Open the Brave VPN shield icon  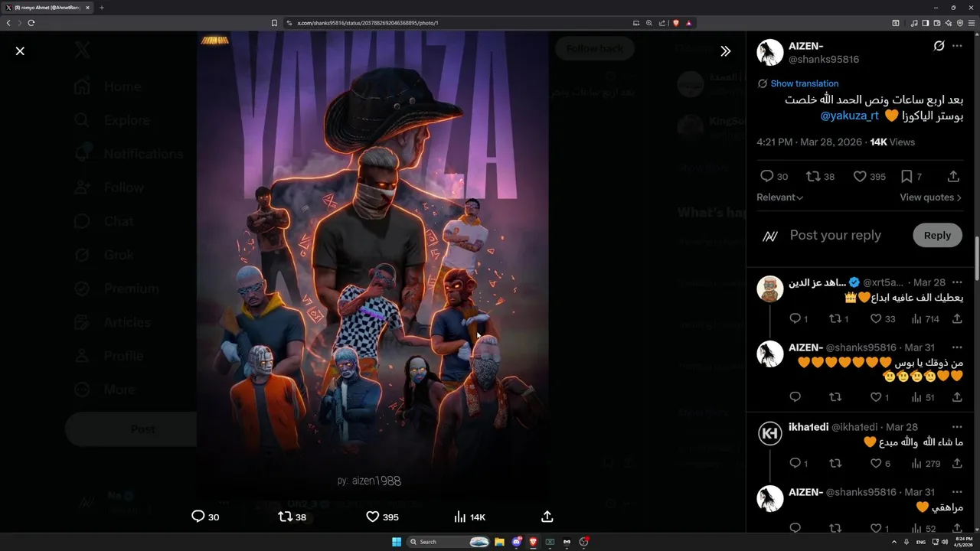[x=960, y=23]
